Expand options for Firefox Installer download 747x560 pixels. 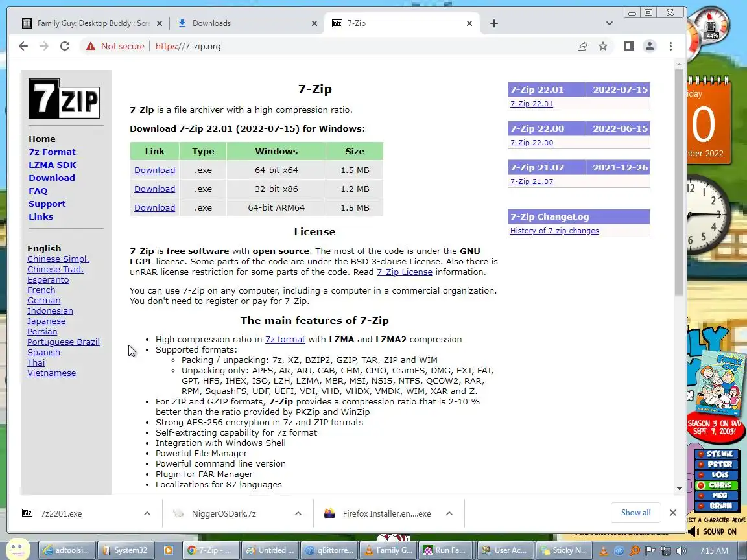[449, 513]
